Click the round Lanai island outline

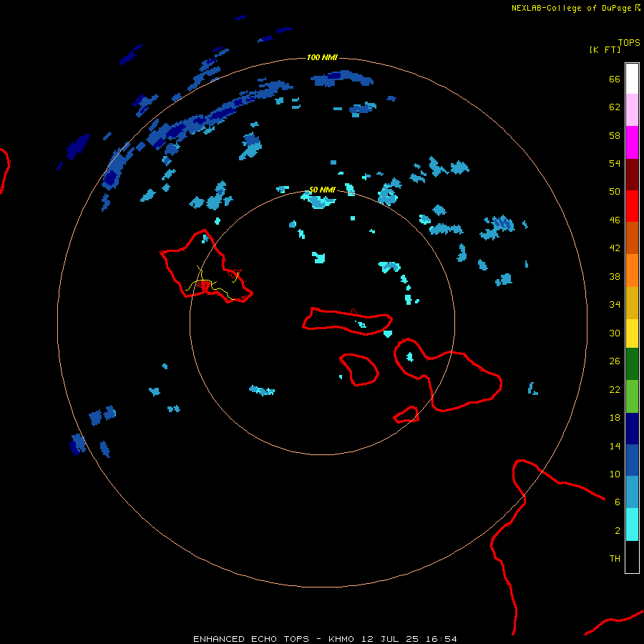[359, 370]
